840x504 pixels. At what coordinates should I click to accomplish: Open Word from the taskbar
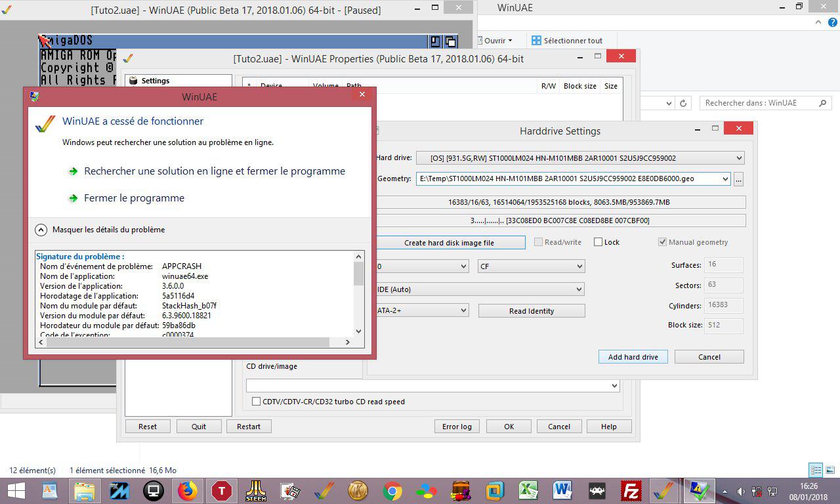(563, 490)
